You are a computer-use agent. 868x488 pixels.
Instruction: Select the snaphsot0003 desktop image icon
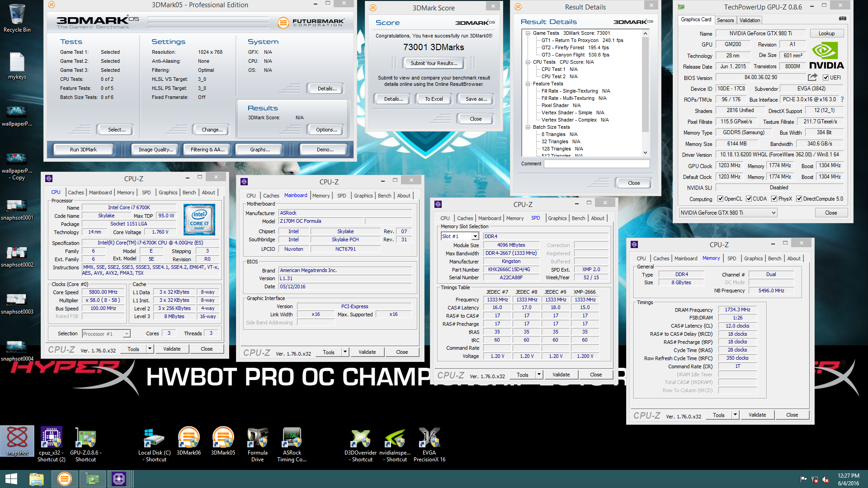(17, 304)
